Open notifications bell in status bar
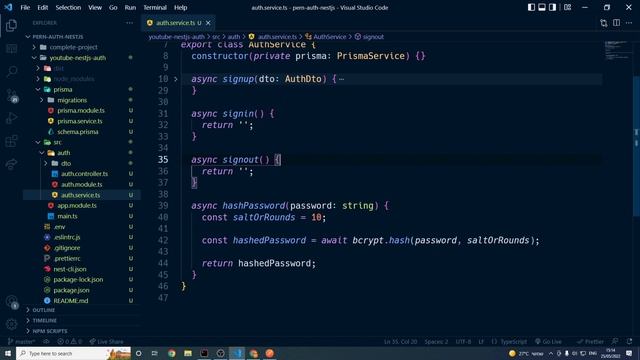Viewport: 640px width, 360px height. click(629, 342)
